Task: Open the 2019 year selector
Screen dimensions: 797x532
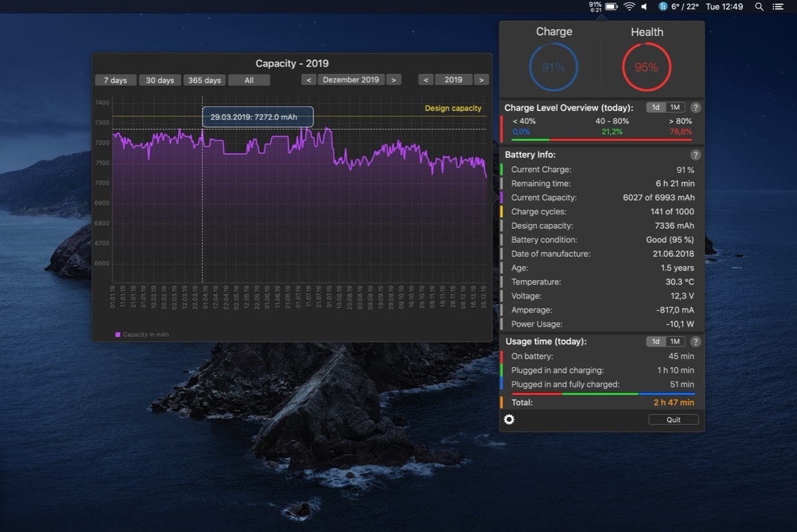Action: 454,80
